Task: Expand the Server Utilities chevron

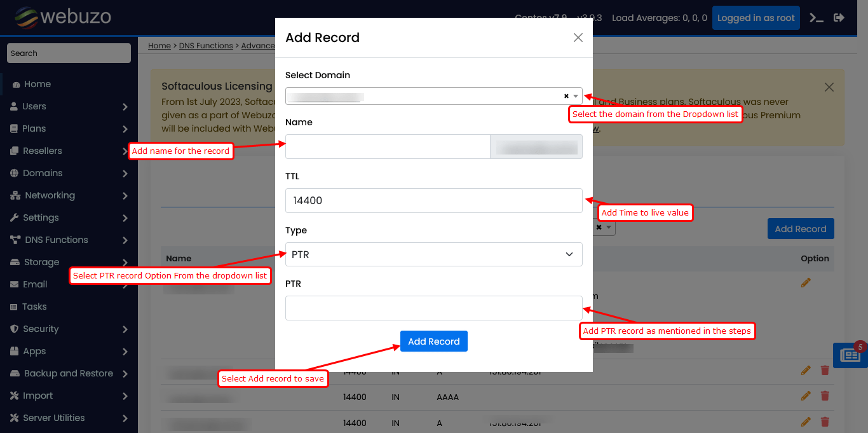Action: click(125, 418)
